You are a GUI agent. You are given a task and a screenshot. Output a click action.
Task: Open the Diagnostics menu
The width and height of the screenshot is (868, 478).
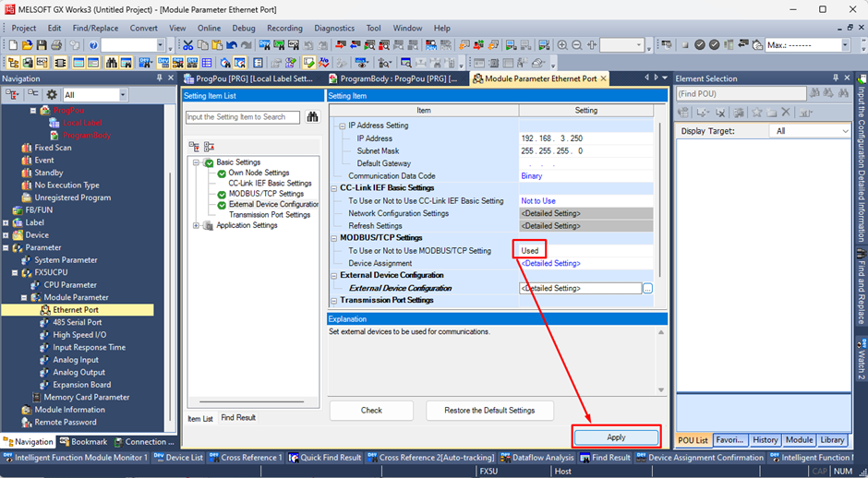pos(333,28)
